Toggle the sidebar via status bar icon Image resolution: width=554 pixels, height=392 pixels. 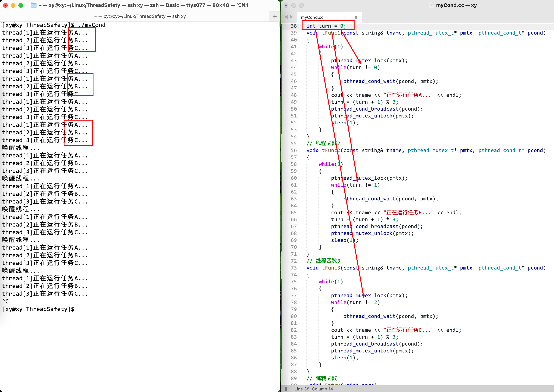coord(288,389)
